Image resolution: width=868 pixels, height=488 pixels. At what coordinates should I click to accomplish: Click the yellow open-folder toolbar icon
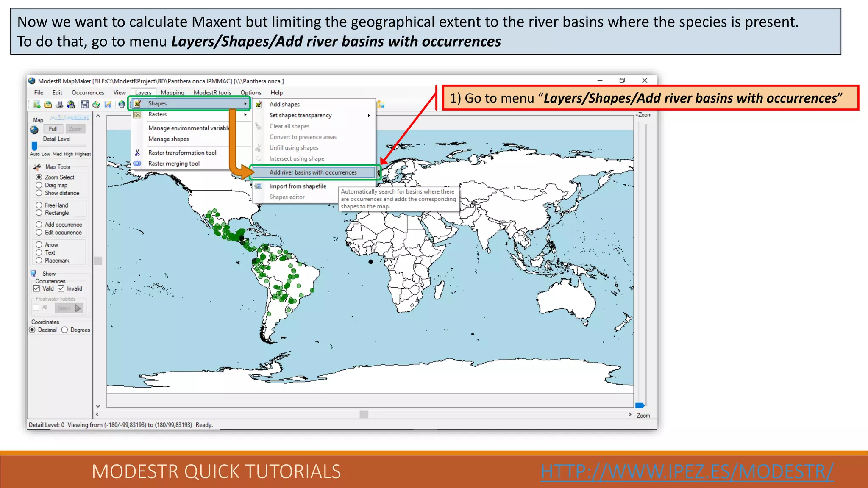pos(48,104)
